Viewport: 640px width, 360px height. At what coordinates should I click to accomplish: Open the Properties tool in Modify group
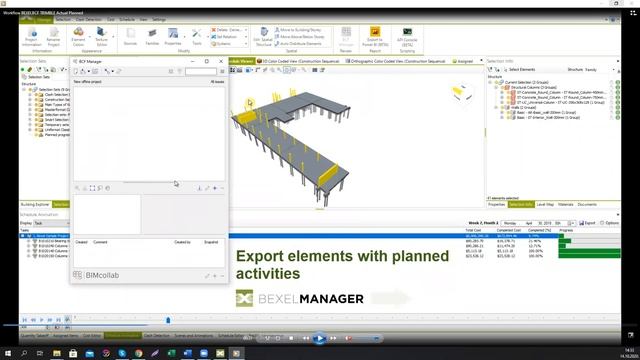pyautogui.click(x=173, y=37)
